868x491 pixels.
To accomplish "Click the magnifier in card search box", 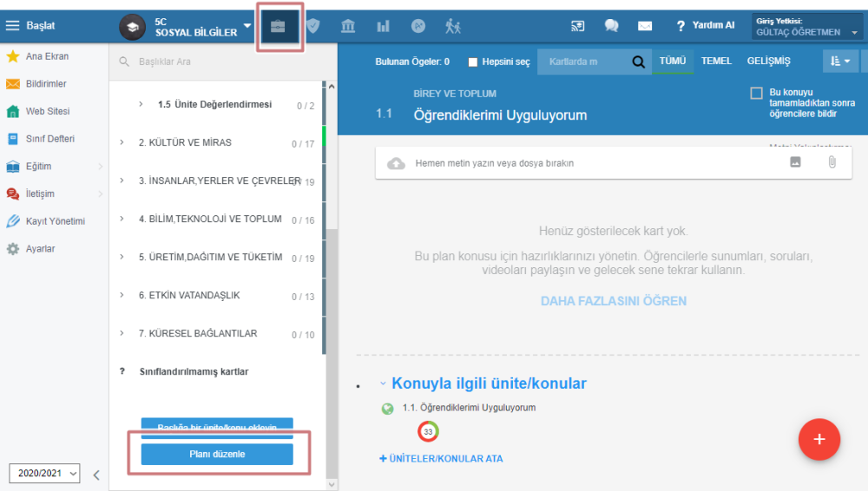I will (638, 62).
